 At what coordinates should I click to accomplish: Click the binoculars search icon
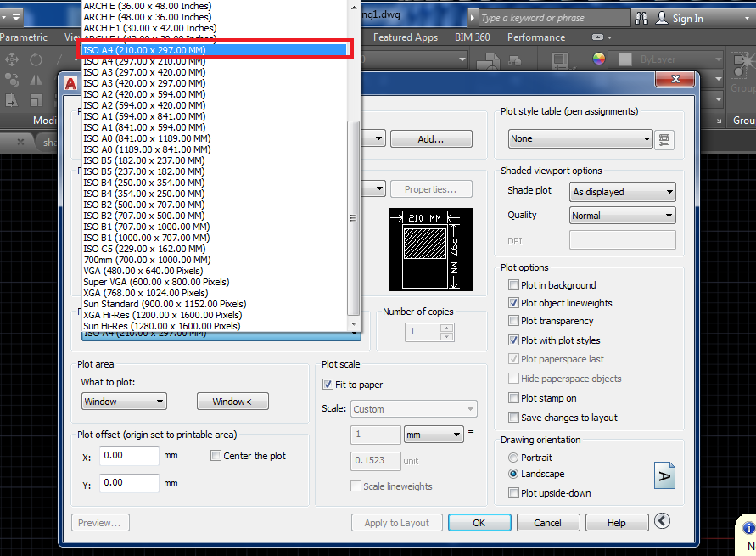click(x=641, y=19)
